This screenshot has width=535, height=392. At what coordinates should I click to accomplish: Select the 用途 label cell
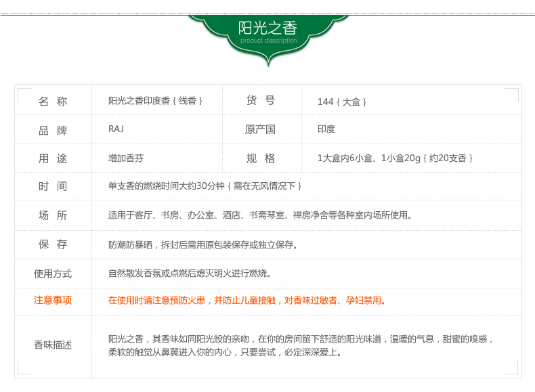pos(53,158)
